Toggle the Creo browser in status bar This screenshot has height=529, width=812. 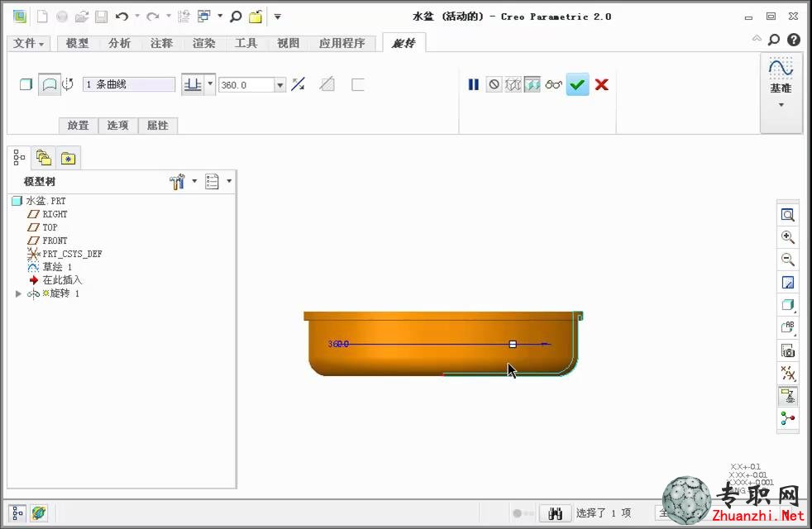[x=39, y=513]
